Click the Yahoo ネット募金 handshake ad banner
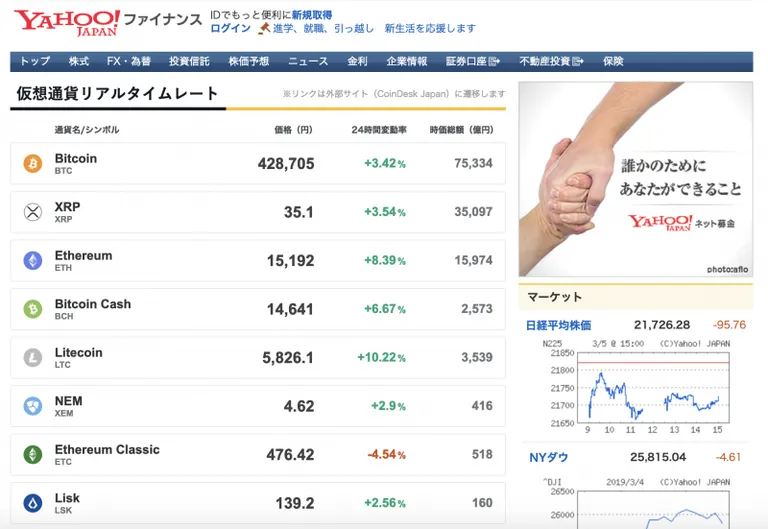Viewport: 768px width, 529px height. [636, 179]
